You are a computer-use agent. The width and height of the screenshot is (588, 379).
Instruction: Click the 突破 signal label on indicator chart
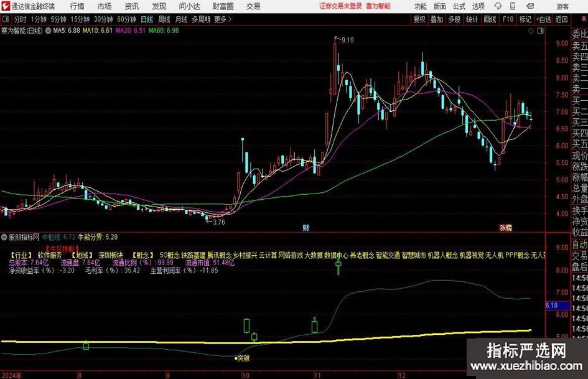coord(243,358)
